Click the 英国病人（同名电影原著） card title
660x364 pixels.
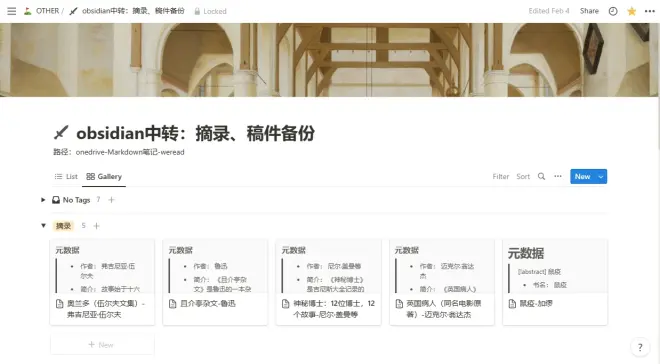443,309
